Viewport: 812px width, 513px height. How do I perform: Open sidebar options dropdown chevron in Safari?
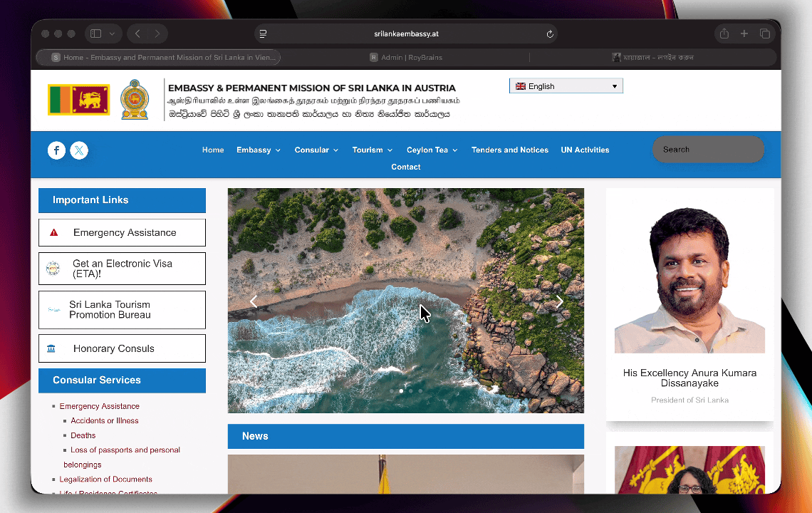tap(112, 33)
